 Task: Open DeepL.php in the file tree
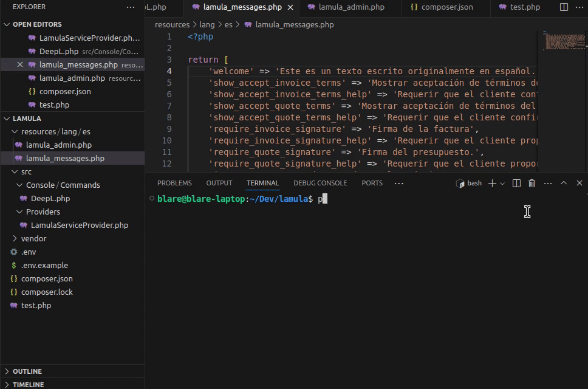pyautogui.click(x=50, y=198)
